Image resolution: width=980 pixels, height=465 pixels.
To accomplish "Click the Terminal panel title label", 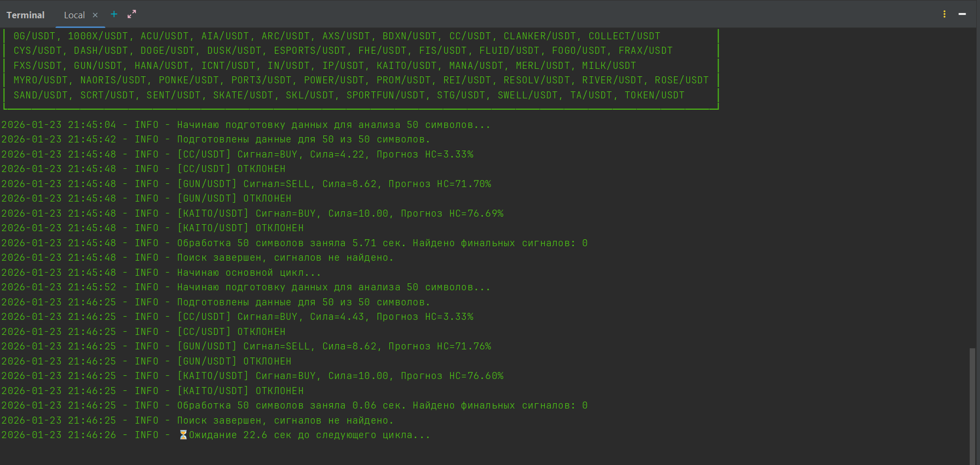I will 25,15.
